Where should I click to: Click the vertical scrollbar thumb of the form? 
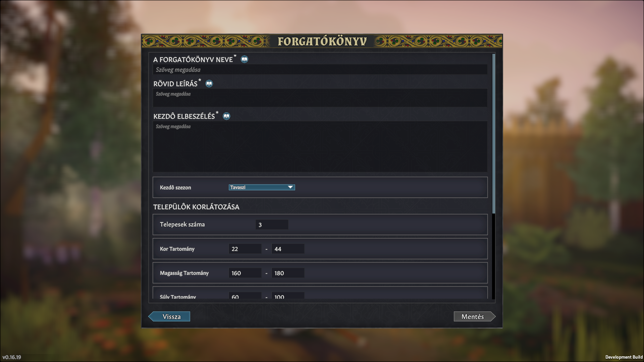494,133
